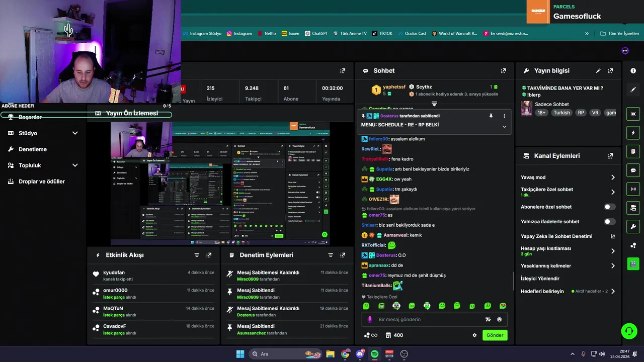Collapse the chat leaderboard header

(434, 104)
